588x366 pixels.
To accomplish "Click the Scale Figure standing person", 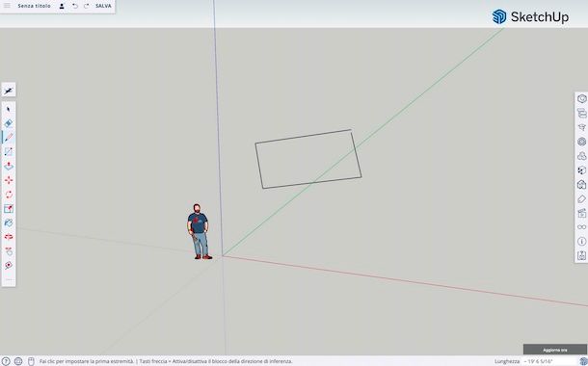I will coord(199,231).
